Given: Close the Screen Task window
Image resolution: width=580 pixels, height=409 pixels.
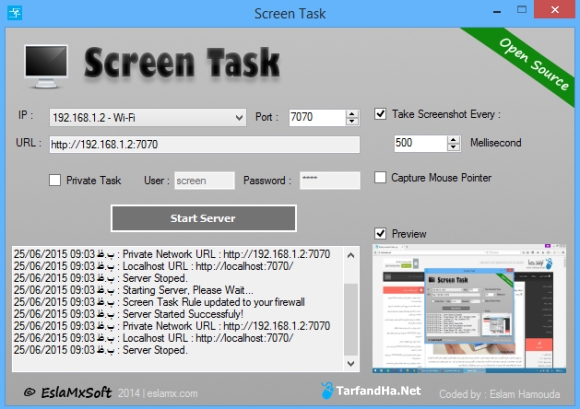Looking at the screenshot, I should 554,9.
